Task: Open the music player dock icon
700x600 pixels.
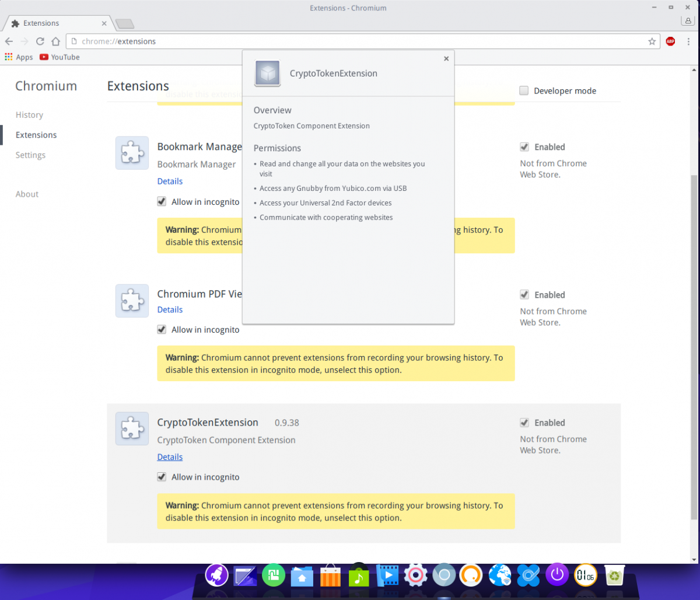Action: click(x=359, y=575)
